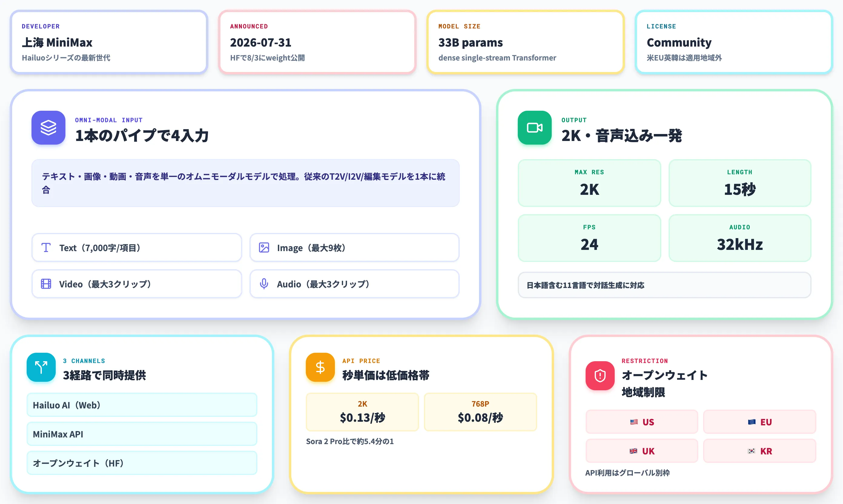This screenshot has width=843, height=504.
Task: Click the KR restricted region tile
Action: click(759, 451)
